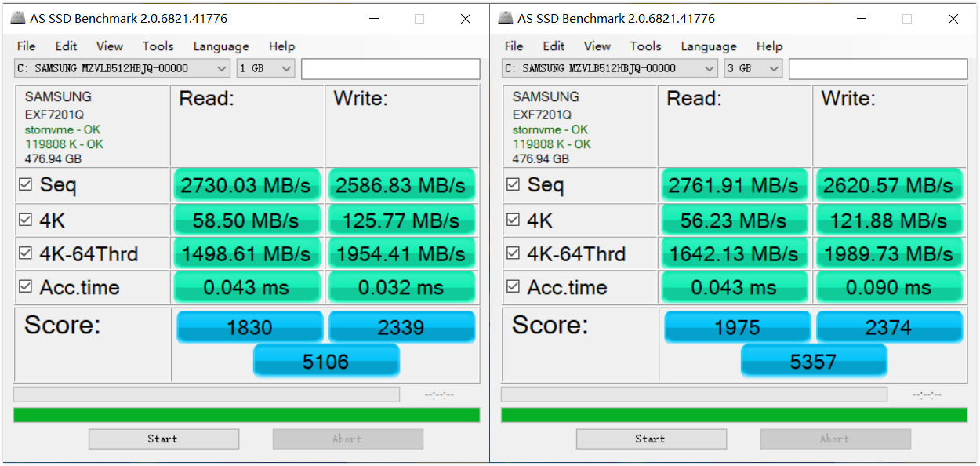The image size is (980, 466).
Task: Open the Language menu in left window
Action: coord(221,46)
